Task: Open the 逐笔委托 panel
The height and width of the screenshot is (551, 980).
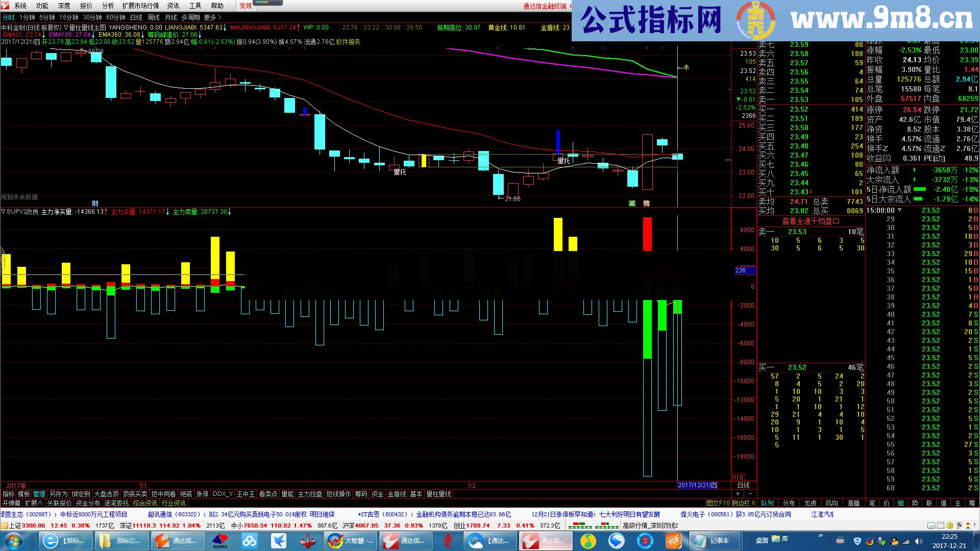Action: coord(117,503)
